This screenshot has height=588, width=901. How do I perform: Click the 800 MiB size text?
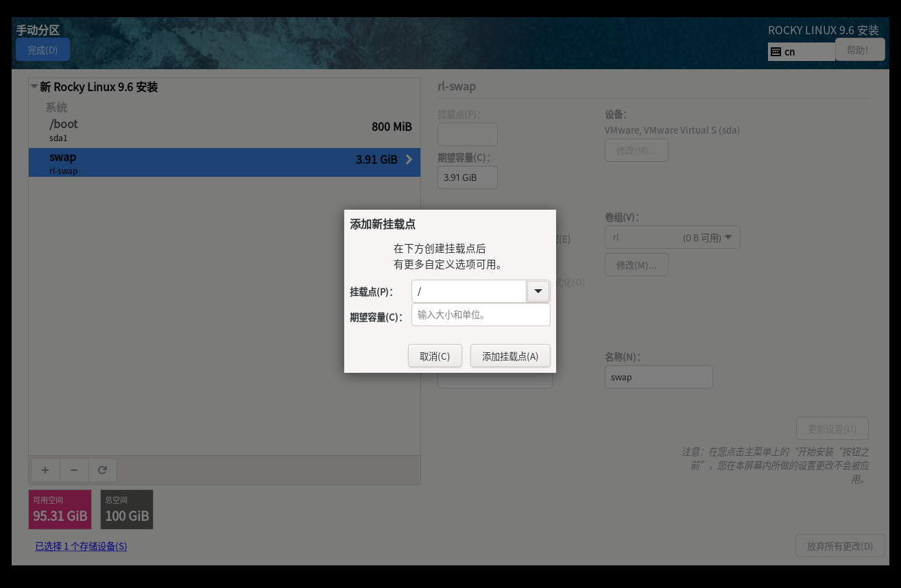pyautogui.click(x=392, y=127)
